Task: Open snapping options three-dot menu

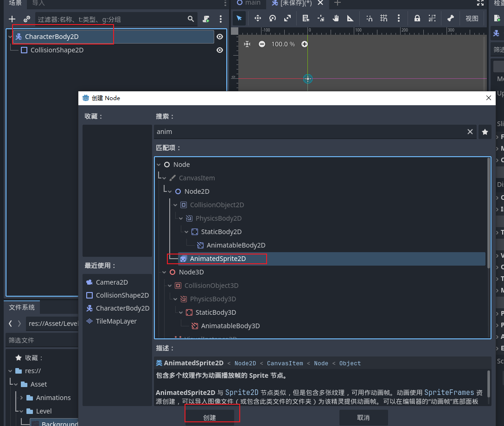Action: point(399,19)
